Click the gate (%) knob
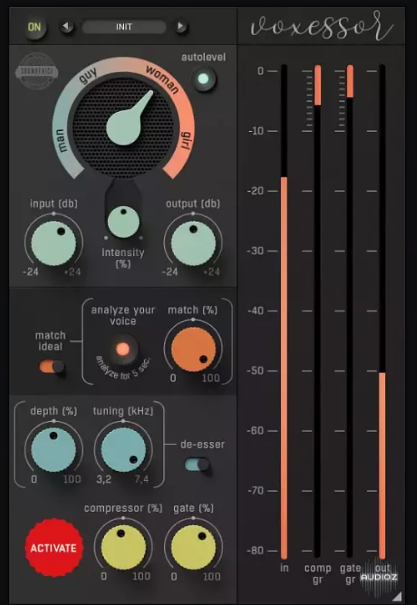This screenshot has width=417, height=605. (x=193, y=547)
